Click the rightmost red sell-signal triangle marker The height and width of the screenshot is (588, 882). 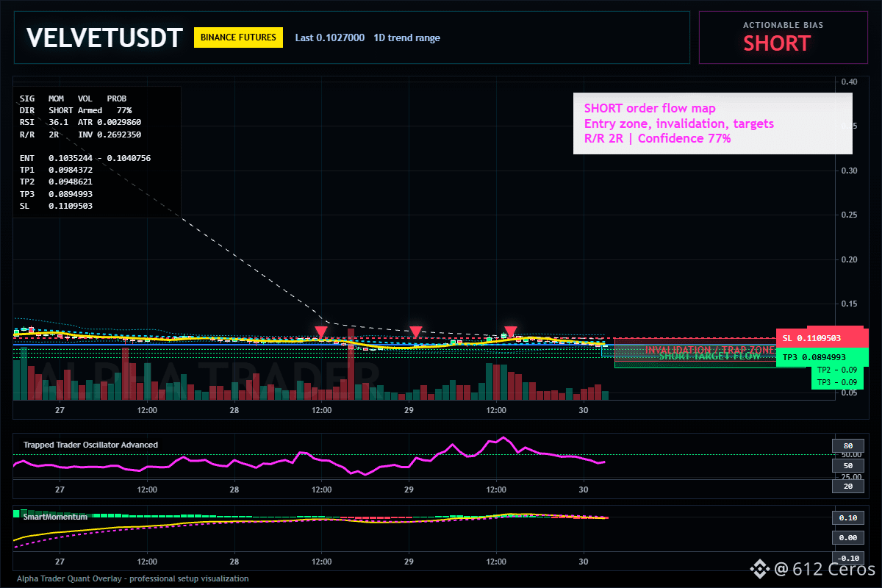point(511,331)
